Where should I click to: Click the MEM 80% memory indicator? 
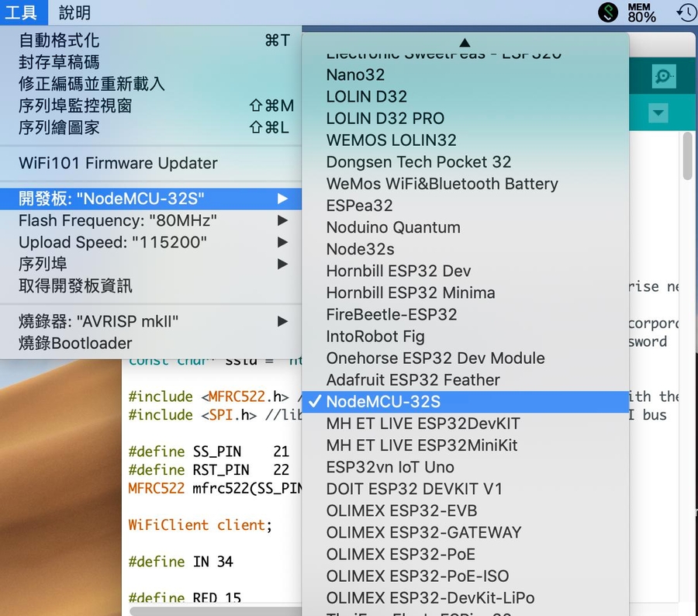point(641,12)
